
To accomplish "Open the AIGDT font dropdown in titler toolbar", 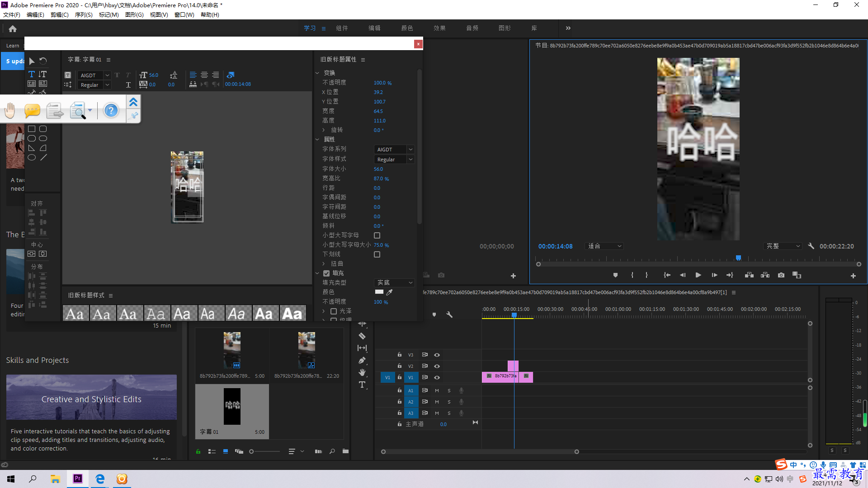I will coord(94,75).
